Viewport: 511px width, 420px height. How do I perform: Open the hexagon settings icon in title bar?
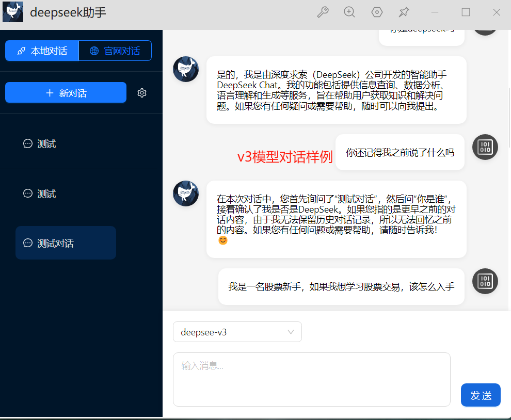(x=377, y=12)
